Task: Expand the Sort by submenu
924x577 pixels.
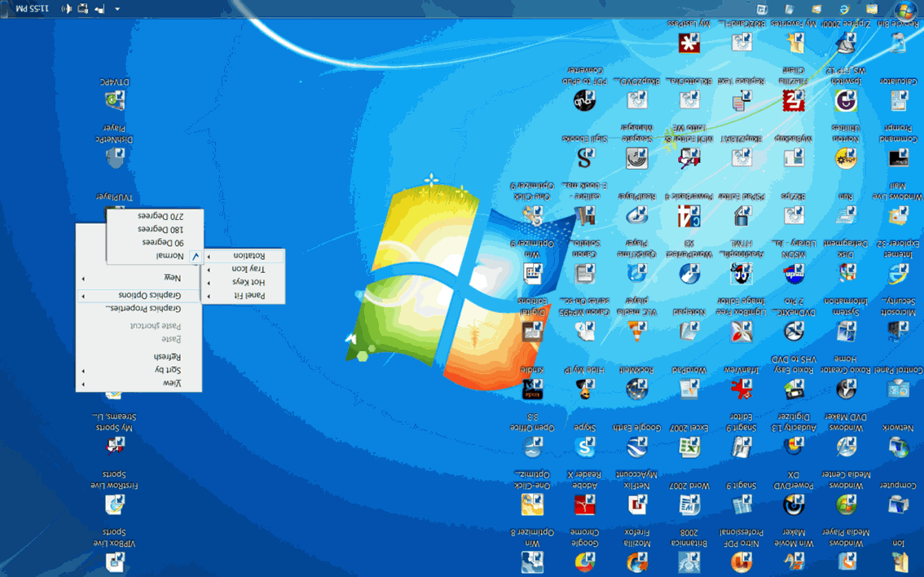Action: [139, 369]
